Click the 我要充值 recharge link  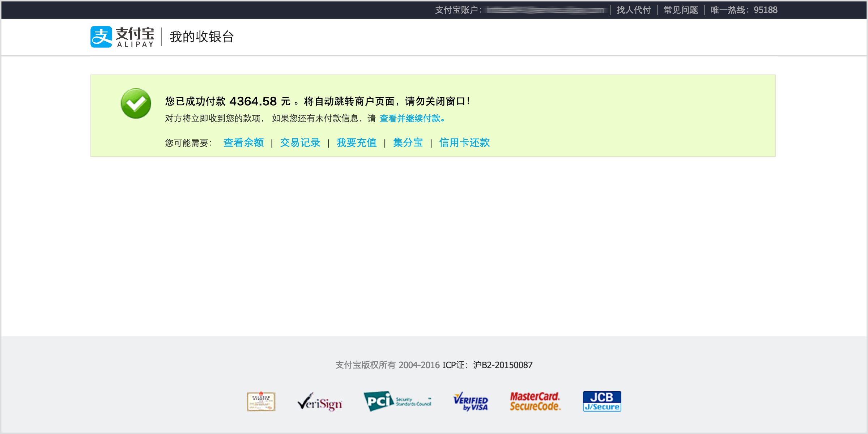point(356,142)
